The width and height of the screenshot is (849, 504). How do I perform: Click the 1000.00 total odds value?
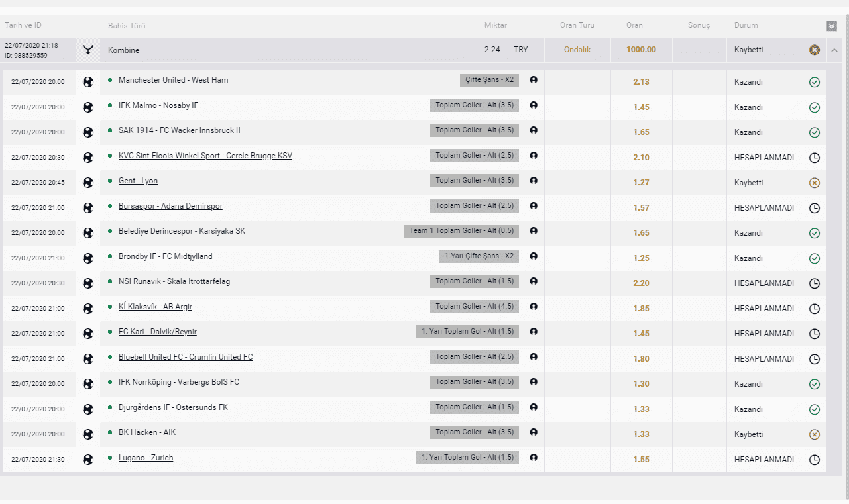[641, 50]
